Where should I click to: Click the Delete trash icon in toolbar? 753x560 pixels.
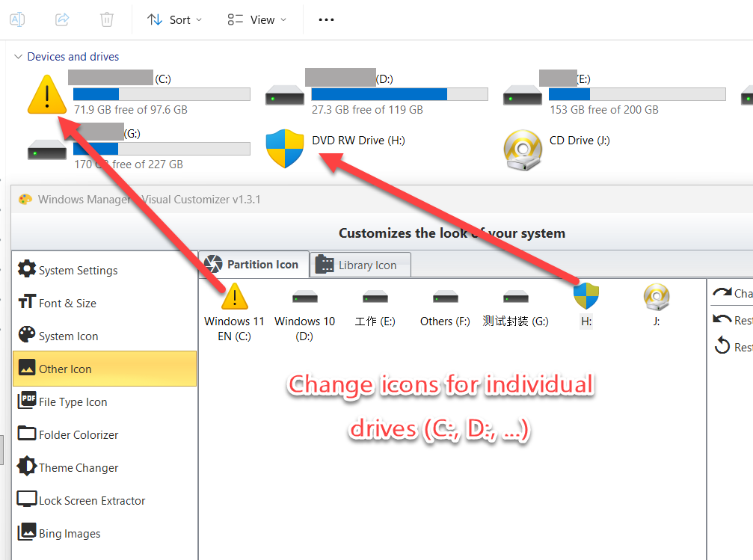[x=107, y=19]
